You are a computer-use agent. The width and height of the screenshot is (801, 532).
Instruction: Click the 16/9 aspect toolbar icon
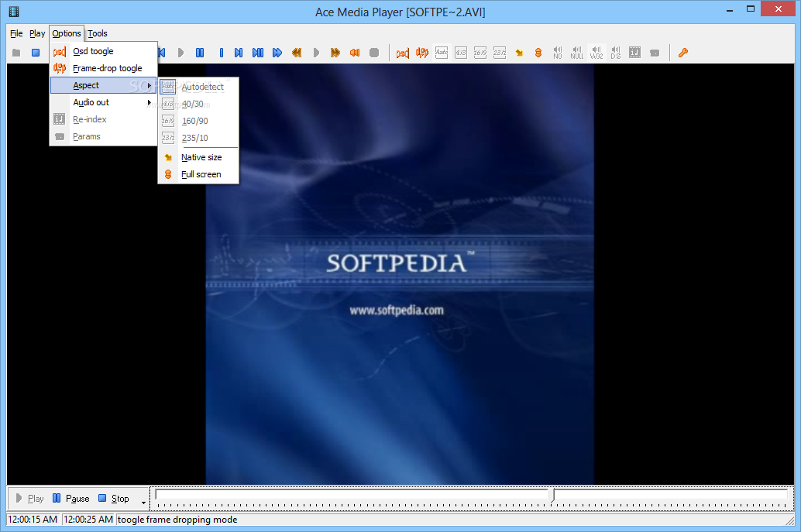point(480,53)
